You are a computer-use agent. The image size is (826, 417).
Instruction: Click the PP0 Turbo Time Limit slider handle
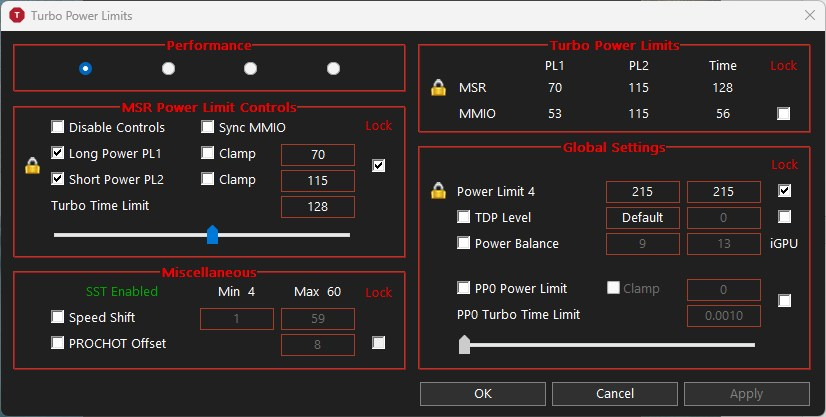click(x=464, y=345)
